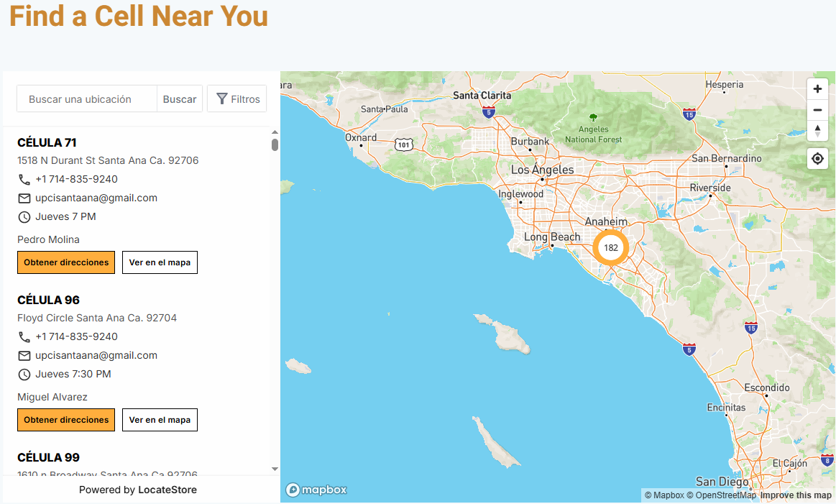Viewport: 836px width, 504px height.
Task: Click the Mapbox logo
Action: (316, 490)
